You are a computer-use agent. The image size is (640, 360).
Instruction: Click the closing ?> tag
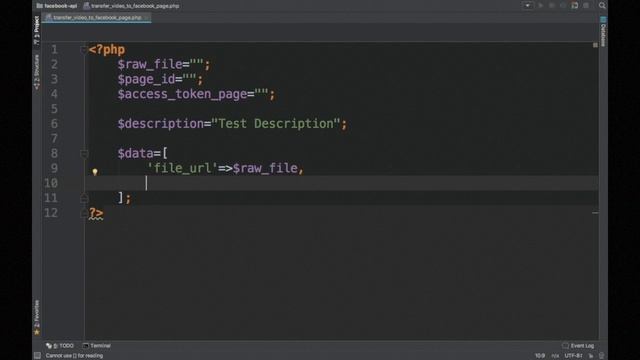(96, 213)
